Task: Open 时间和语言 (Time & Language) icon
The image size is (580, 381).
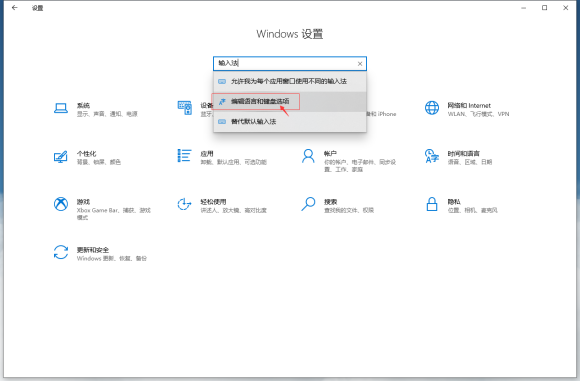Action: point(432,156)
